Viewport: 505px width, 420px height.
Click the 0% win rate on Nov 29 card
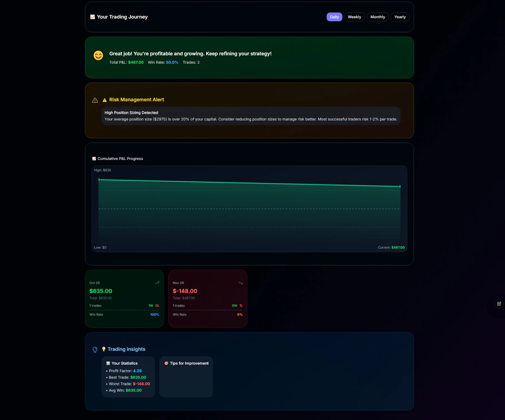(240, 315)
